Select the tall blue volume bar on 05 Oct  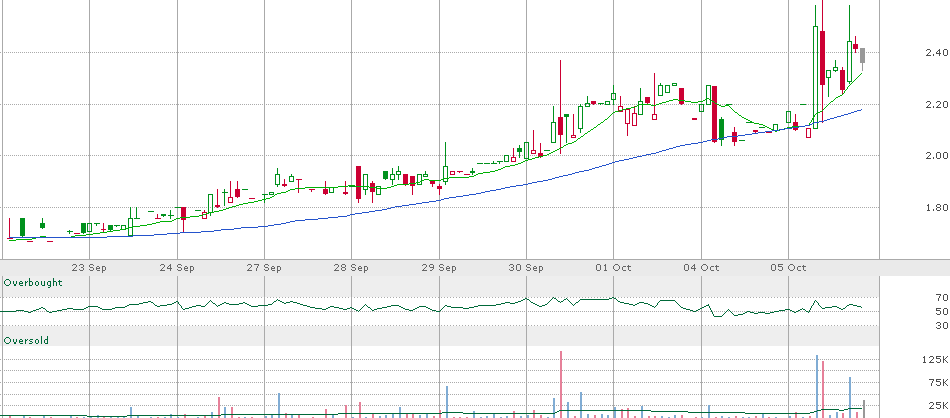pyautogui.click(x=817, y=386)
